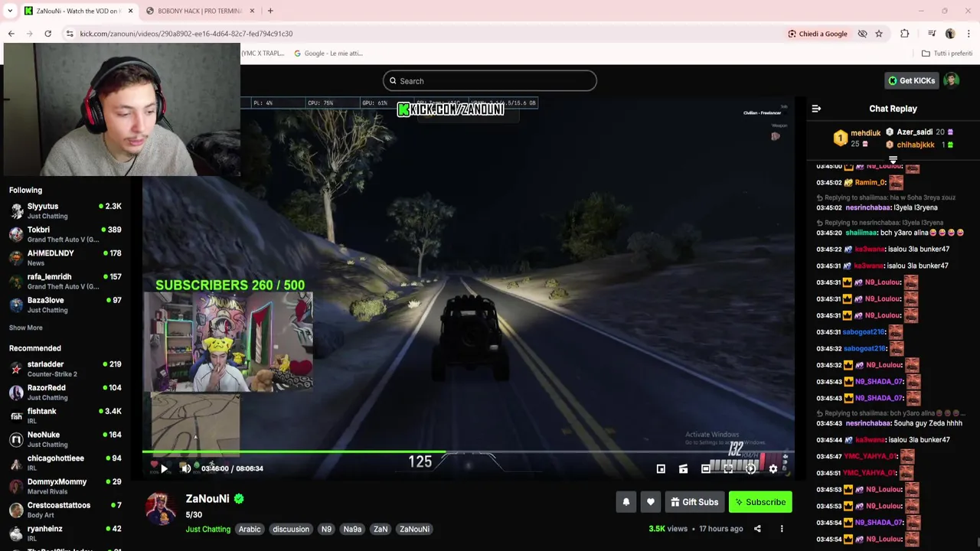Select the Na9a tag
This screenshot has height=551, width=980.
pos(352,529)
